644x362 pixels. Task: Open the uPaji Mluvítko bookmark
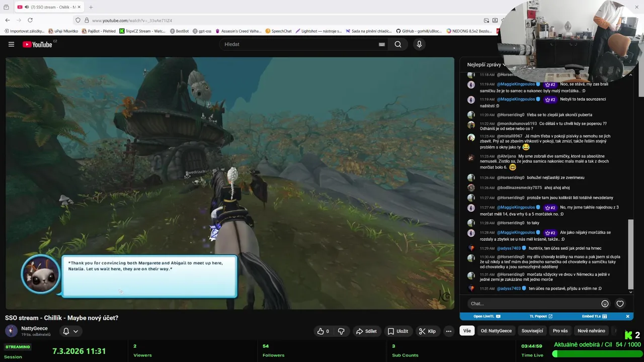[x=63, y=31]
